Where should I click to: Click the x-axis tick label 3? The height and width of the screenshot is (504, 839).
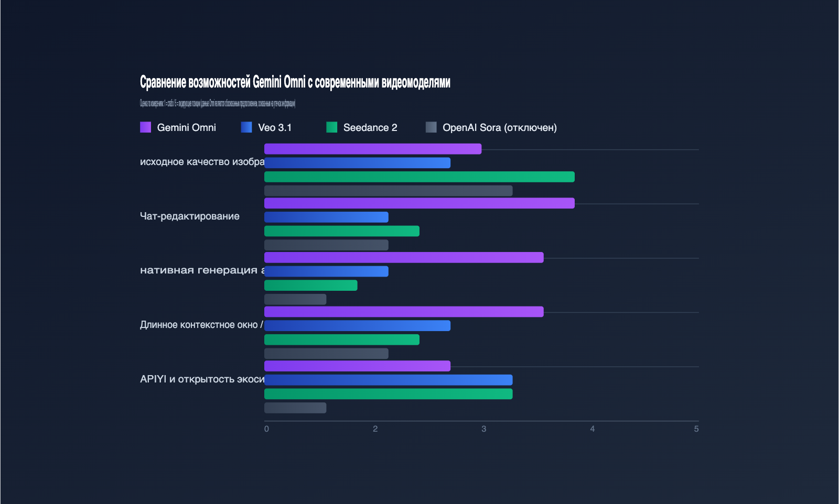483,429
